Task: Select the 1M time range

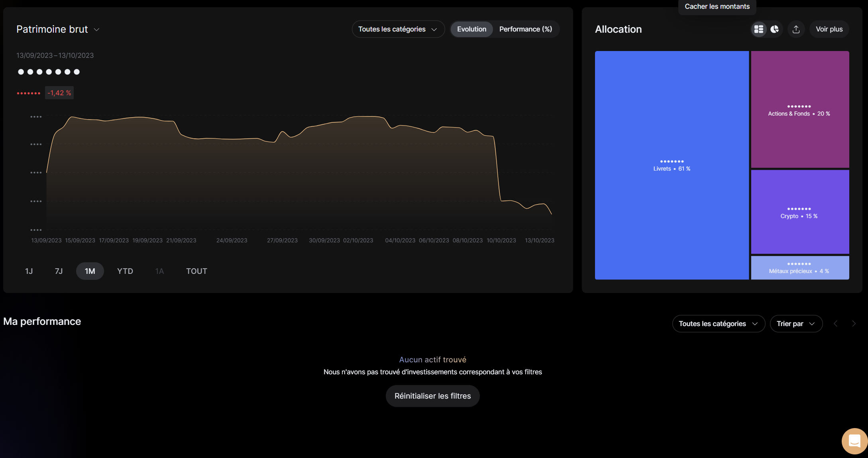Action: pyautogui.click(x=90, y=271)
